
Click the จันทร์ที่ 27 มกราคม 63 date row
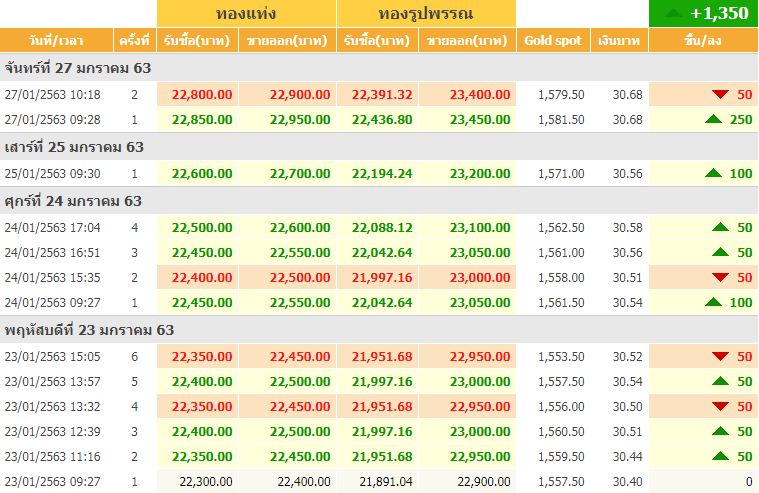pyautogui.click(x=379, y=68)
